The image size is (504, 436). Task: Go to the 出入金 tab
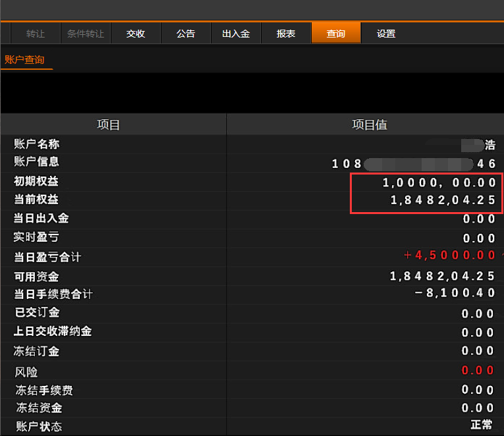click(x=236, y=34)
